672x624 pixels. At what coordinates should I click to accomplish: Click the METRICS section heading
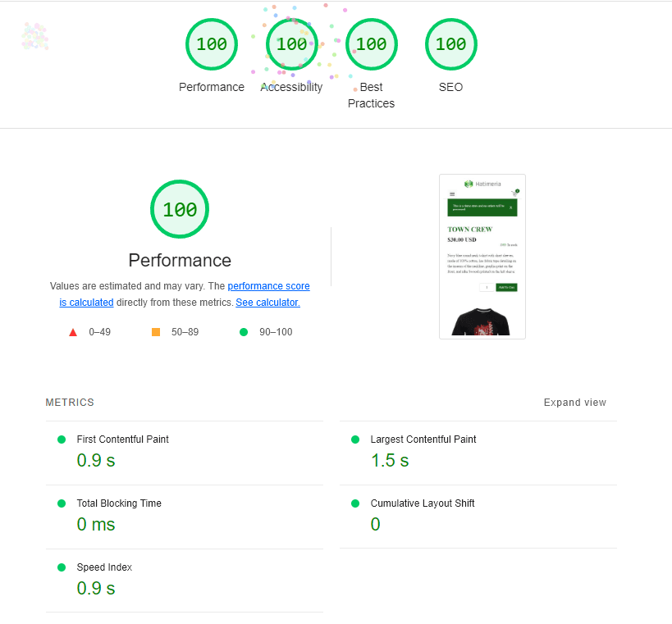point(70,403)
